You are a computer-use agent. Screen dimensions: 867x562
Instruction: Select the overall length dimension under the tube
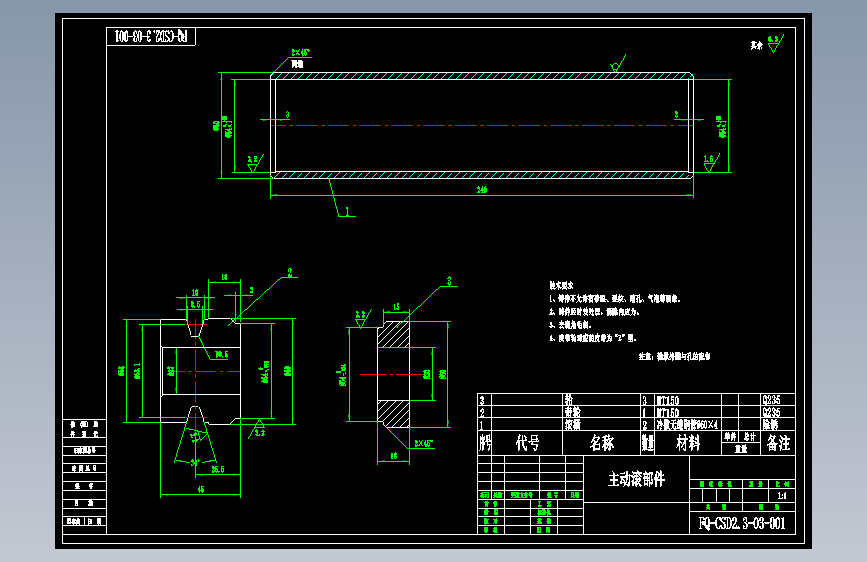pos(482,190)
